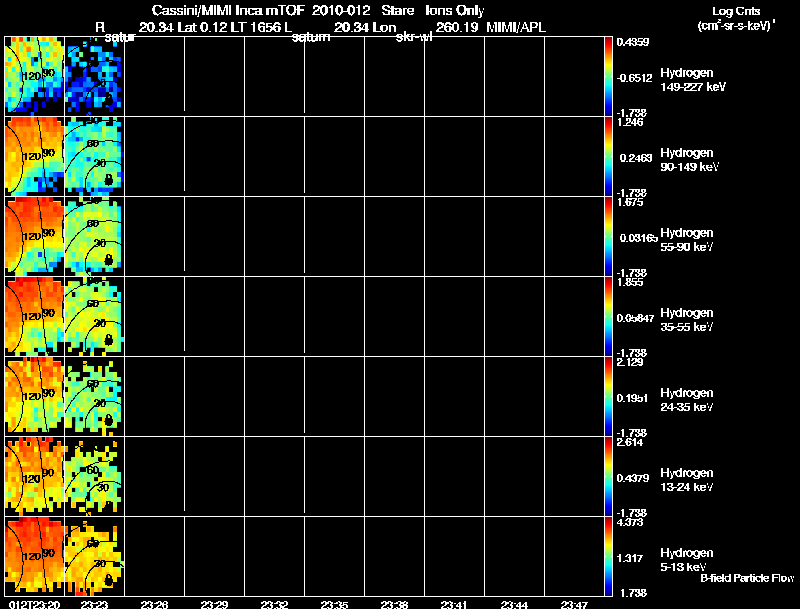Click the Hydrogen 24-35 keV label

pos(687,400)
